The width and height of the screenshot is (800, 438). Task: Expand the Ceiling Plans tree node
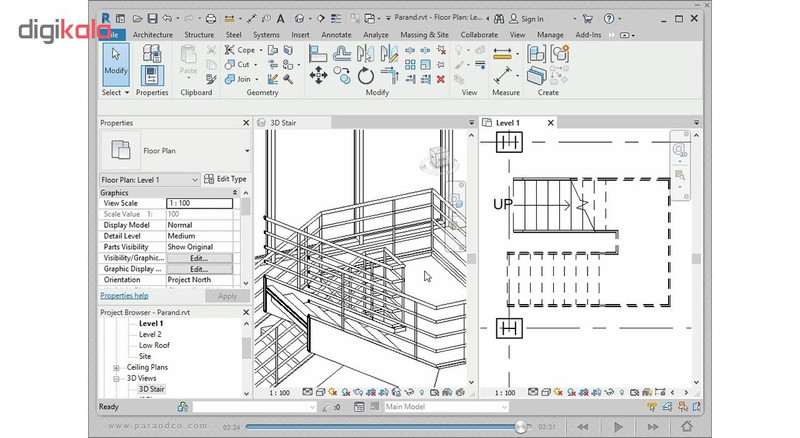coord(116,368)
